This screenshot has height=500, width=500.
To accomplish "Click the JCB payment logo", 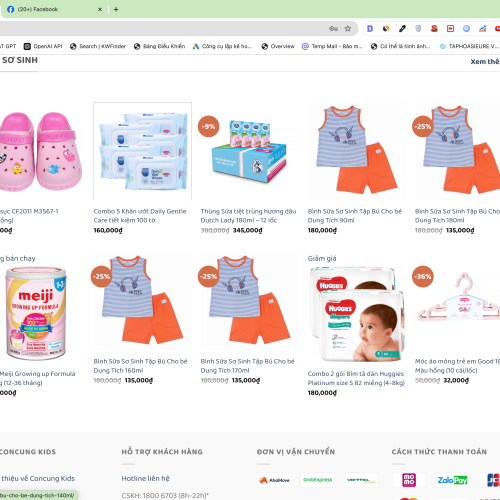I will click(490, 480).
